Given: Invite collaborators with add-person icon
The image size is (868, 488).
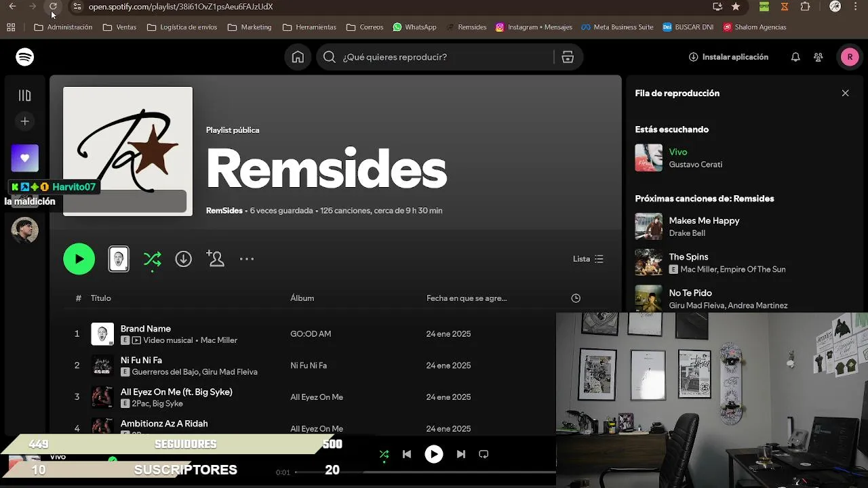Looking at the screenshot, I should click(x=216, y=259).
